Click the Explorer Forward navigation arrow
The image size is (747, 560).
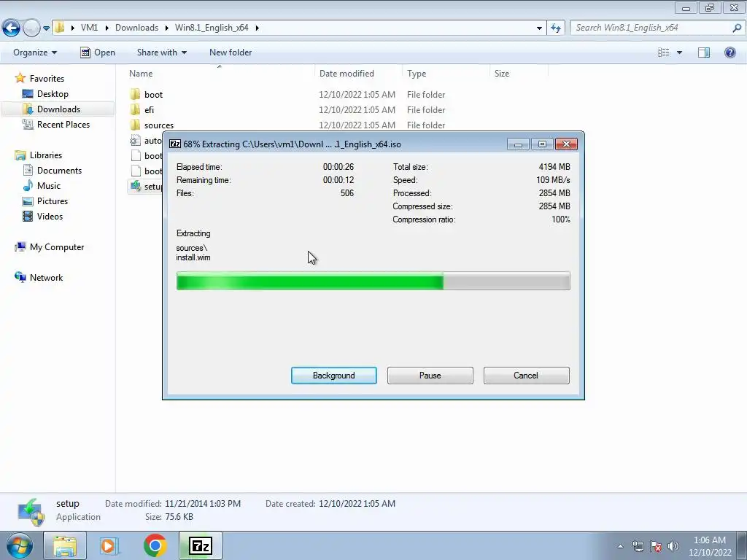(31, 28)
